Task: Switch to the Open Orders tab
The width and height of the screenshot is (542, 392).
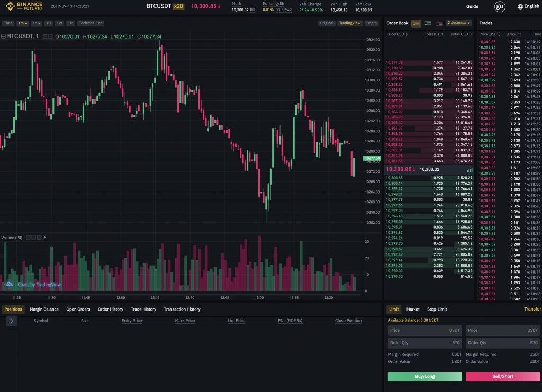Action: 78,309
